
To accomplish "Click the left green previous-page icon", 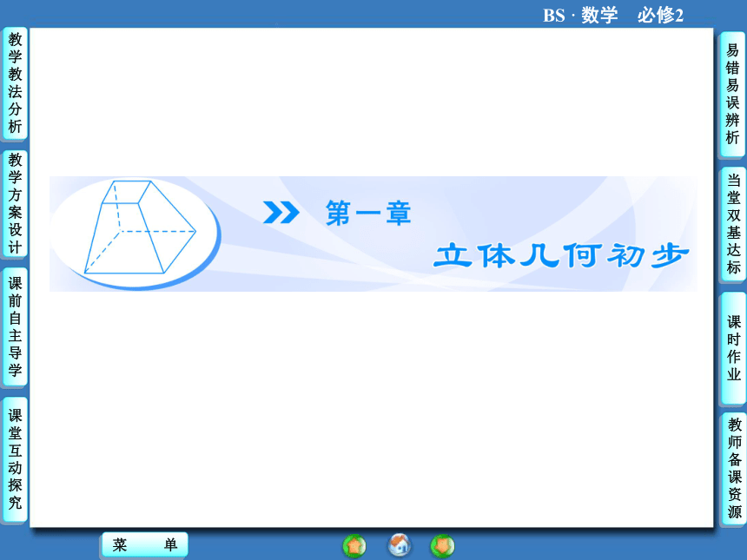I will [x=354, y=546].
